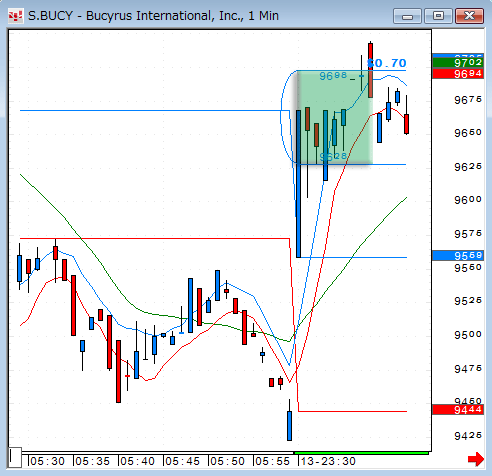Screen dimensions: 492x476
Task: Click the 05:40 time axis label
Action: (137, 461)
